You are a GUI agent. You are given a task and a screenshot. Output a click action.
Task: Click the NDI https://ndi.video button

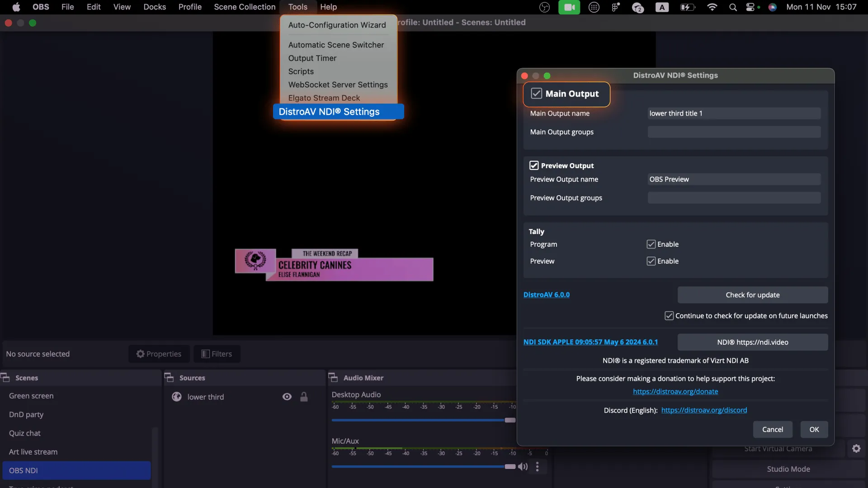752,342
